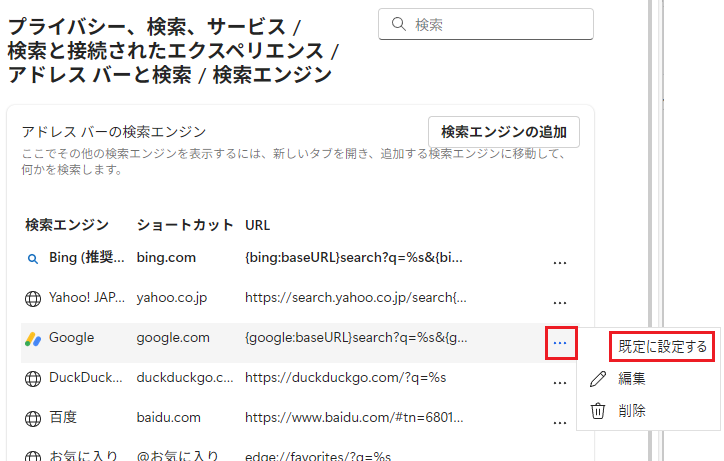Screen dimensions: 724x461
Task: Click the yahoo.co.jp shortcut cell
Action: pos(172,297)
